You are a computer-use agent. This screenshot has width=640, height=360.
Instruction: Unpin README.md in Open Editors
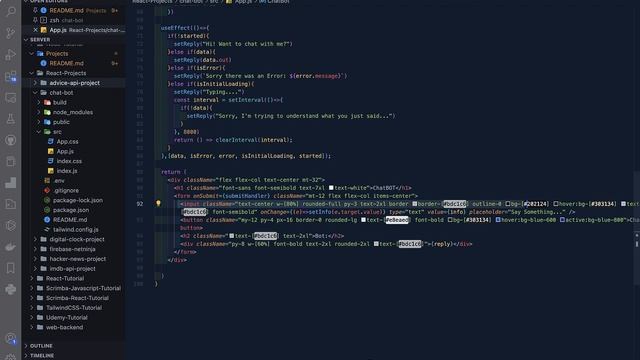click(x=36, y=10)
